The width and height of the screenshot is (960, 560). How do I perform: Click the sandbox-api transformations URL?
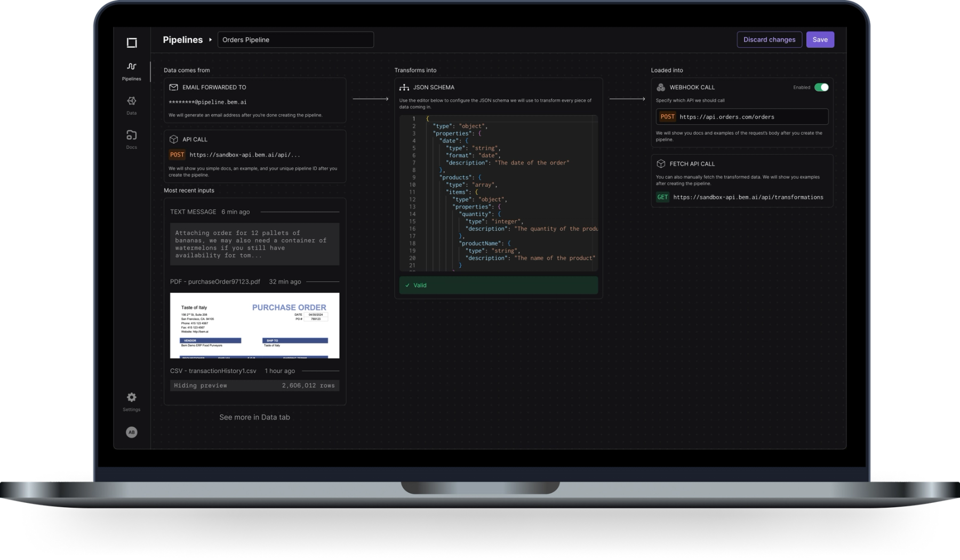748,197
